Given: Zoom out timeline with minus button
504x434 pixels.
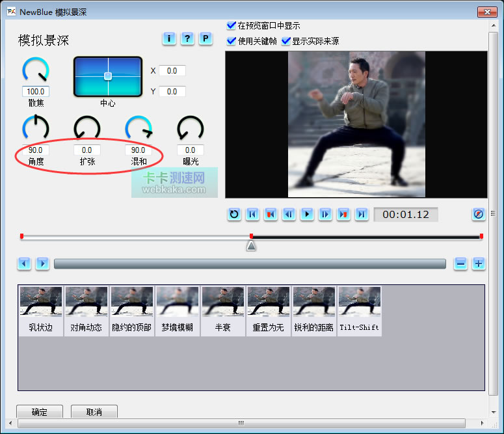Looking at the screenshot, I should 460,264.
